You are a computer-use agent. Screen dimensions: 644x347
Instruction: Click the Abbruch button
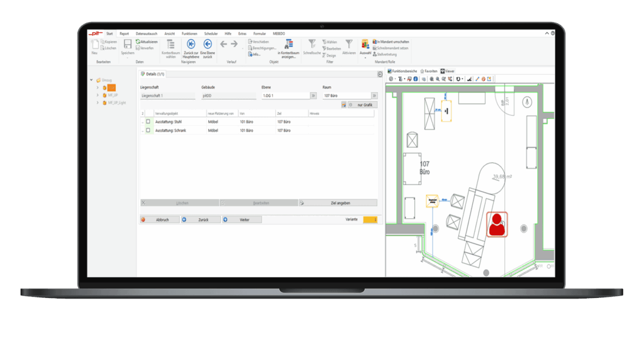click(159, 220)
